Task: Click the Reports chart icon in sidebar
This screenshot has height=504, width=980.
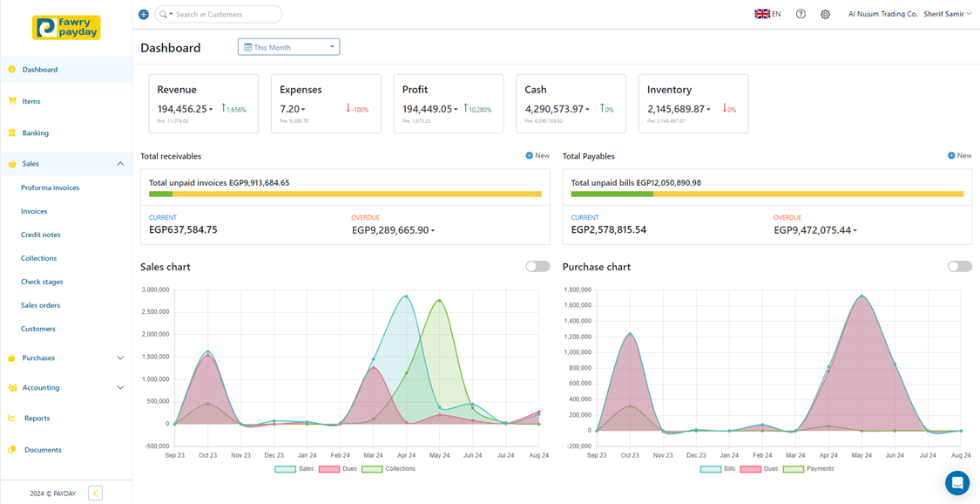Action: click(12, 418)
